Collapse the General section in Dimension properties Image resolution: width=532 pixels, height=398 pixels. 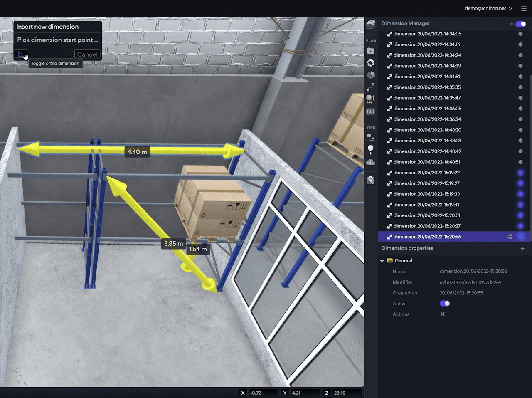[382, 260]
